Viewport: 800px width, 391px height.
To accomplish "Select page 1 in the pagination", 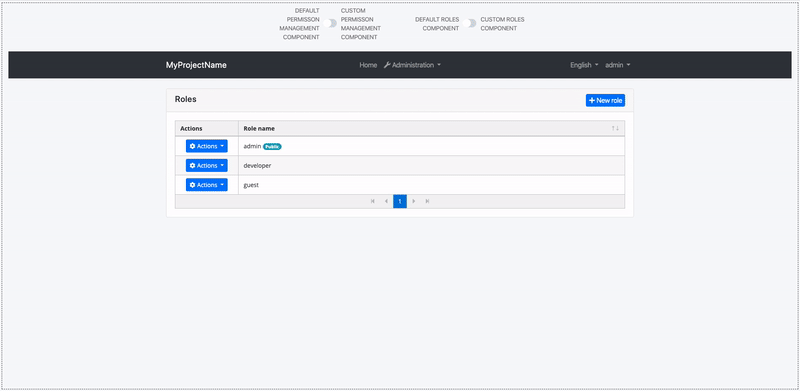I will click(400, 201).
